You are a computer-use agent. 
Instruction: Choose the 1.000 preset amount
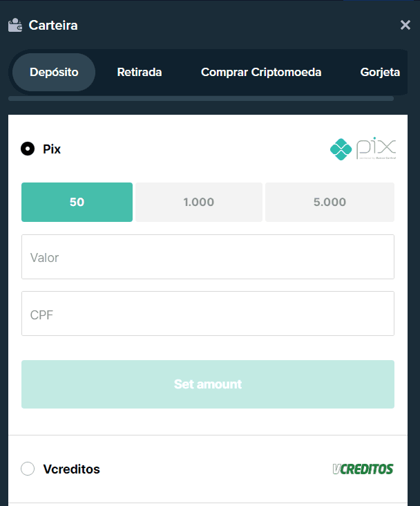[x=199, y=202]
